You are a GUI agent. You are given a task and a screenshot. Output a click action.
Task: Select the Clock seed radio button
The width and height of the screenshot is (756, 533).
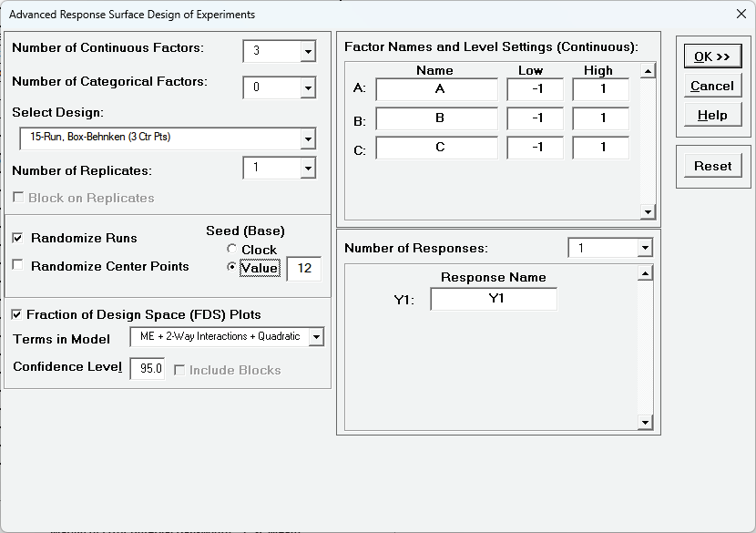(x=232, y=250)
